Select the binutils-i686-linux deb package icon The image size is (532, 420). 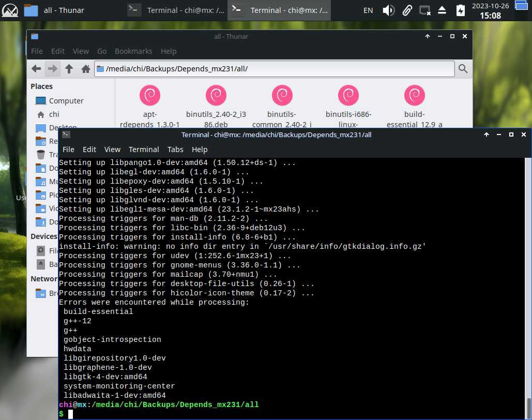348,95
